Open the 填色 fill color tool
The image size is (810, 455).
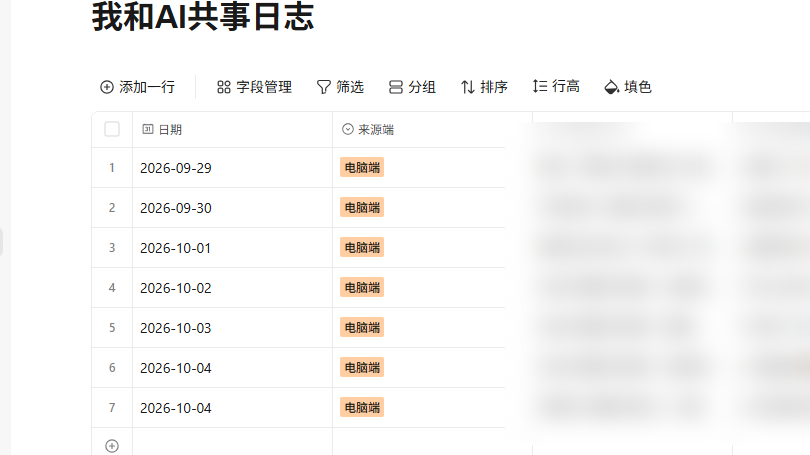click(628, 87)
